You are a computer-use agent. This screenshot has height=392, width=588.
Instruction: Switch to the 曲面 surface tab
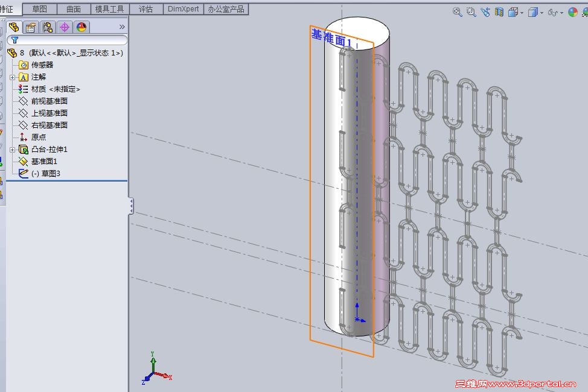click(x=74, y=9)
